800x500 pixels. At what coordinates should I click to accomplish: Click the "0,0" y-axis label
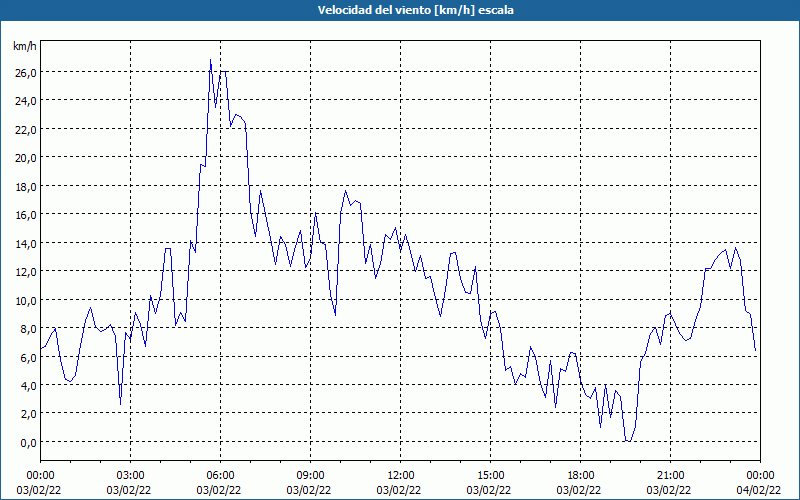pyautogui.click(x=30, y=442)
